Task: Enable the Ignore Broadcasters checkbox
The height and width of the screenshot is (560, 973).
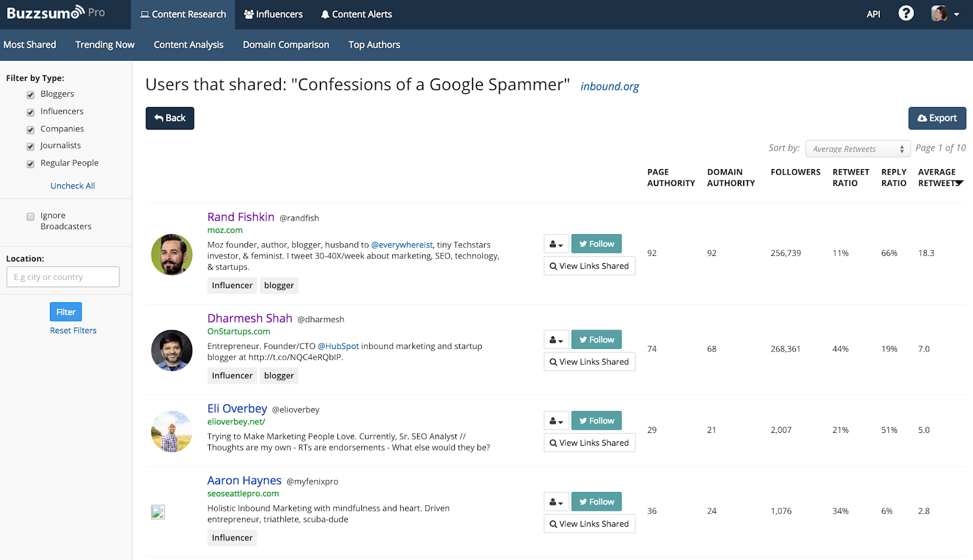Action: tap(30, 216)
